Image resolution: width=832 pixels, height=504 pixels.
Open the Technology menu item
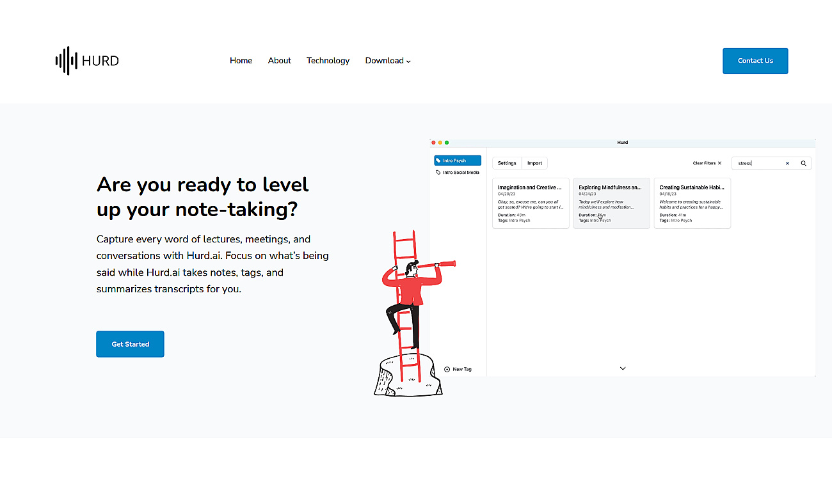point(328,61)
